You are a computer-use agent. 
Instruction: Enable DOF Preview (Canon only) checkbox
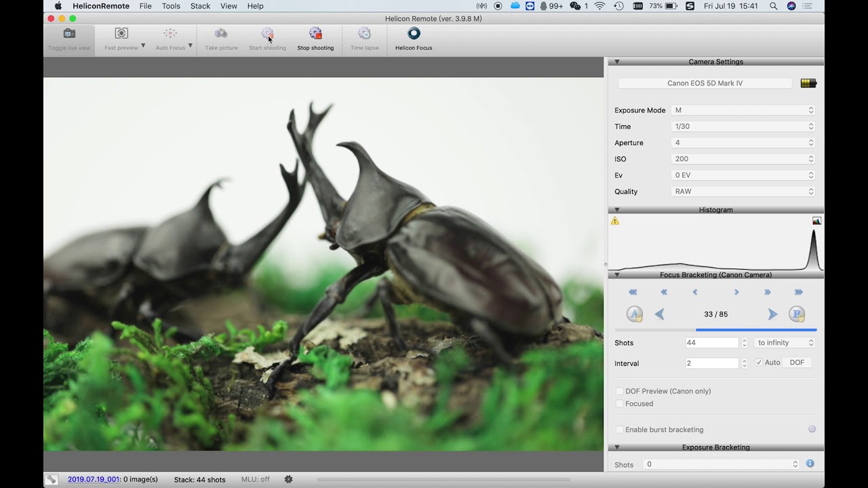pyautogui.click(x=619, y=391)
